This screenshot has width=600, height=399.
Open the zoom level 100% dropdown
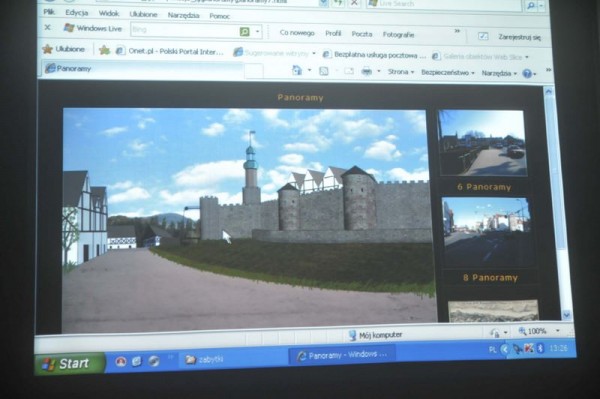click(x=538, y=331)
